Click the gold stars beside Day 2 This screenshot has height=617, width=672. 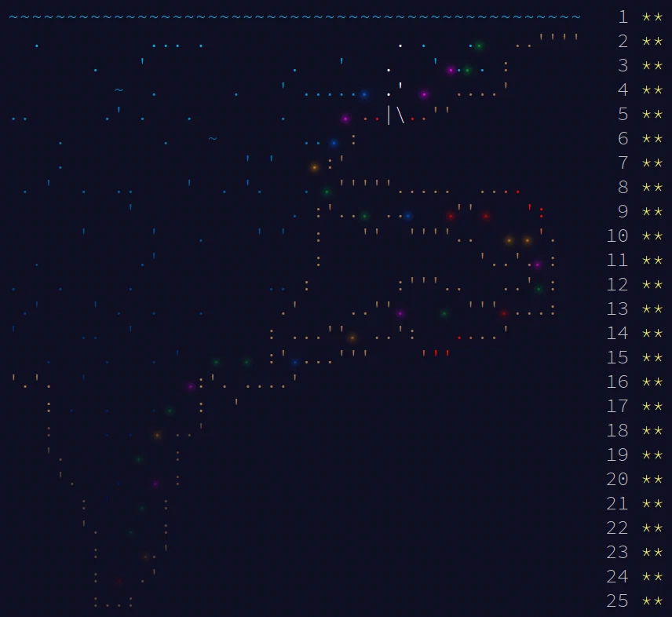click(652, 41)
